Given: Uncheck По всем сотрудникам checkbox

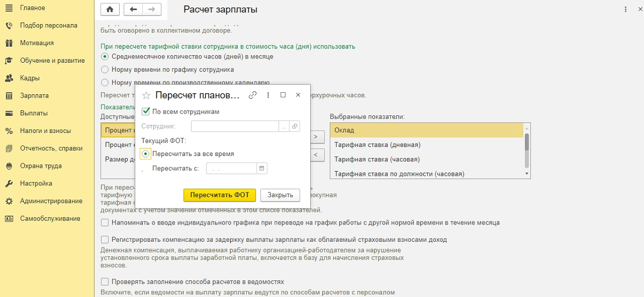Looking at the screenshot, I should pyautogui.click(x=145, y=112).
